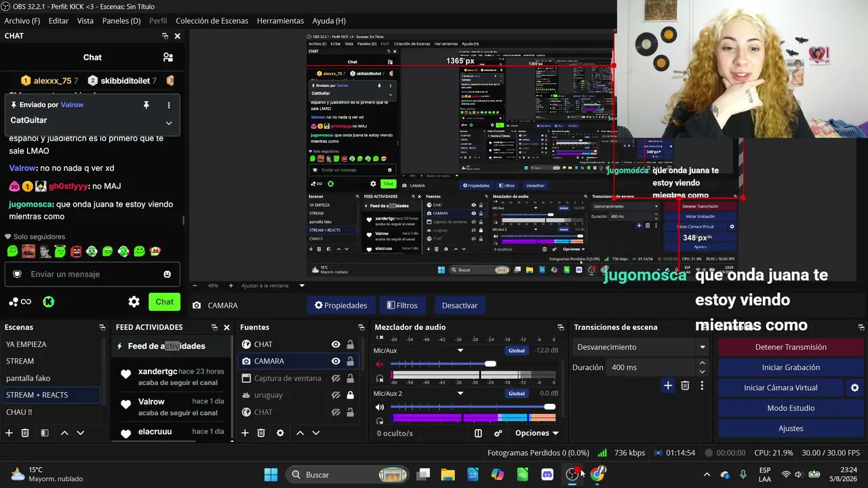Switch the audio mixer layout icon
Image resolution: width=868 pixels, height=488 pixels.
coord(478,433)
